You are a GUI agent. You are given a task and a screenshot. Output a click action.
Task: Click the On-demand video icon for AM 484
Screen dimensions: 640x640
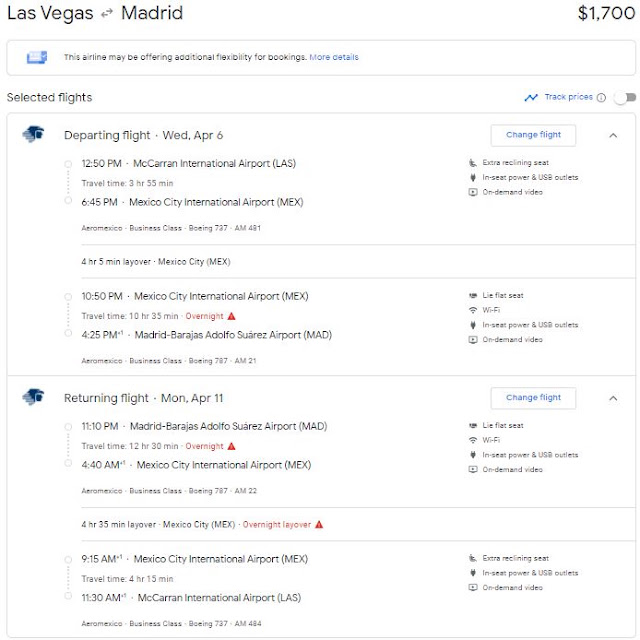[473, 588]
